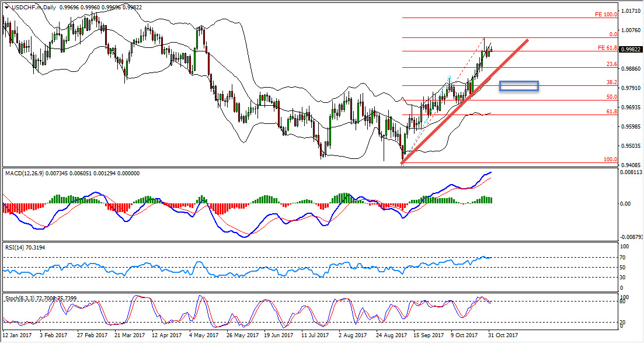Viewport: 644px width, 343px height.
Task: Select the blue rectangle drawn on chart
Action: point(518,86)
